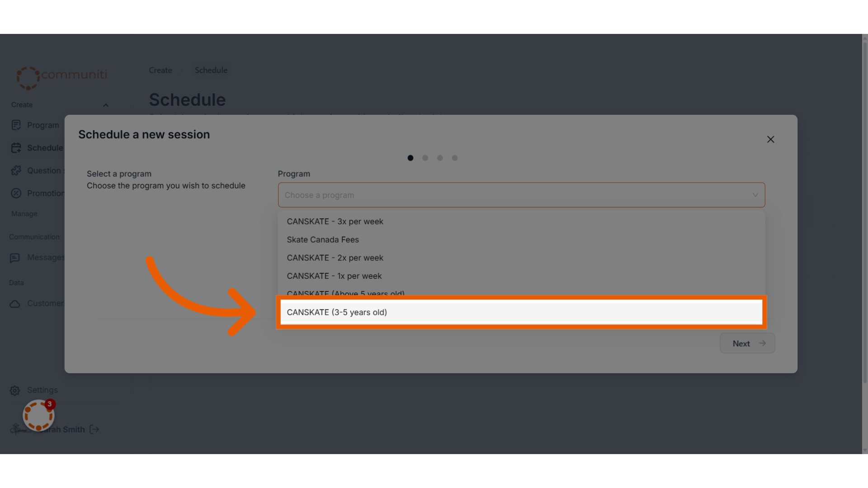This screenshot has height=488, width=868.
Task: Click the first step indicator dot
Action: [x=410, y=158]
